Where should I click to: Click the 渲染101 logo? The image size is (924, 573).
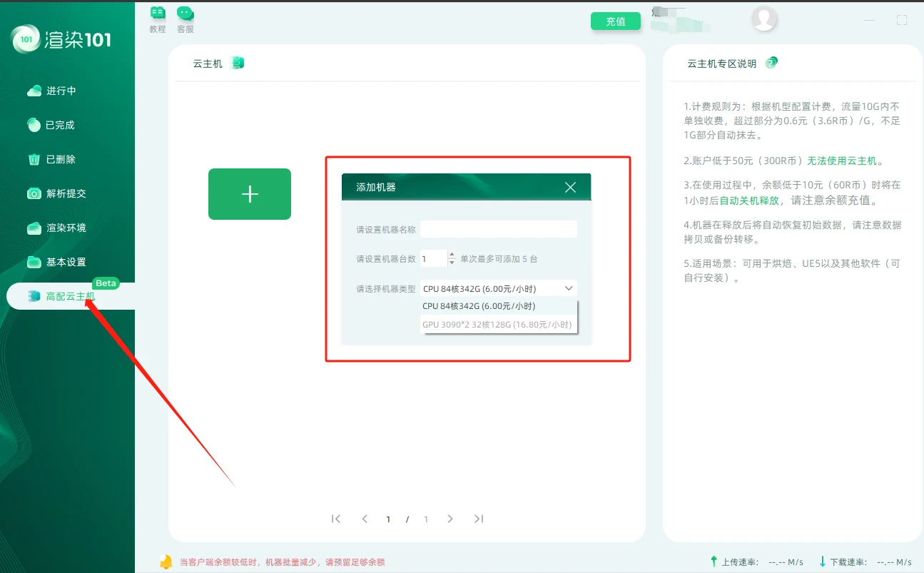point(62,39)
